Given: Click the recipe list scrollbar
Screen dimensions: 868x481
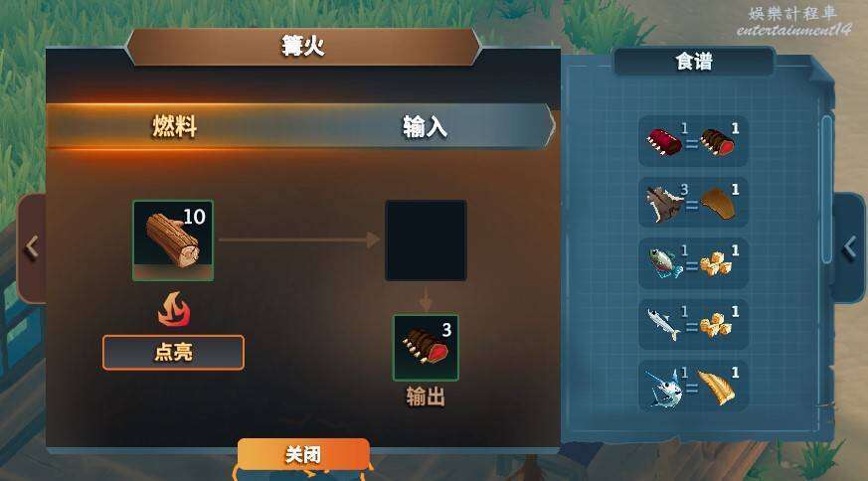Looking at the screenshot, I should coord(826,189).
